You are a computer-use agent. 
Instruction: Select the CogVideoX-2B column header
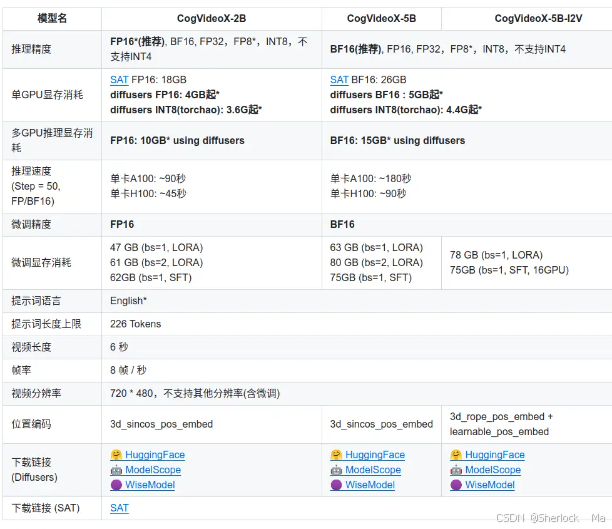coord(212,18)
